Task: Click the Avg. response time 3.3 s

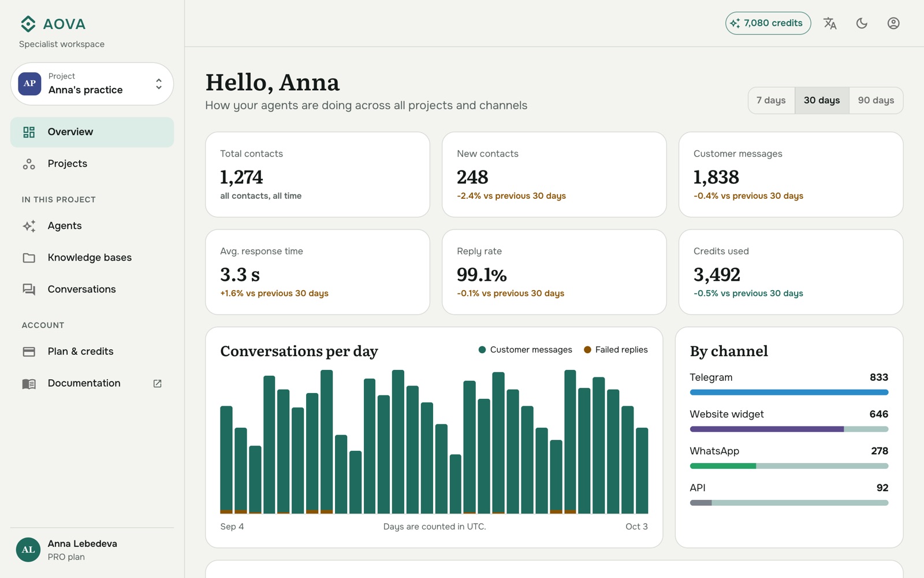Action: click(240, 275)
